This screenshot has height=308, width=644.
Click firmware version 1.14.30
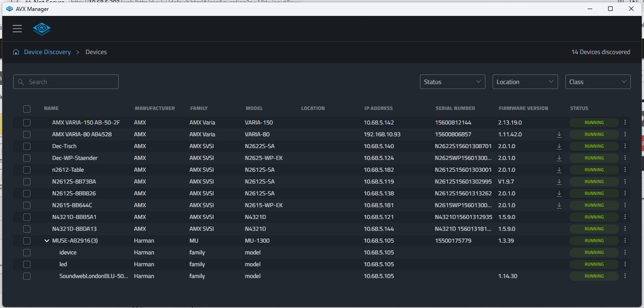click(x=508, y=276)
